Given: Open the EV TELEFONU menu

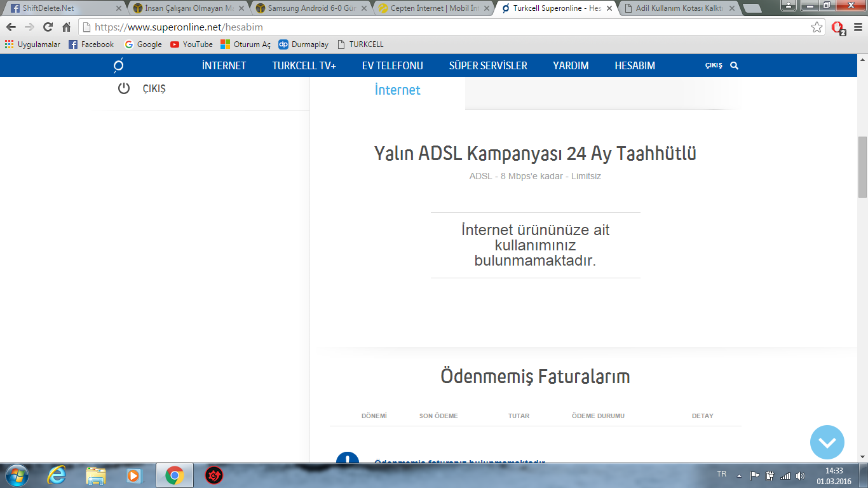Looking at the screenshot, I should tap(392, 65).
